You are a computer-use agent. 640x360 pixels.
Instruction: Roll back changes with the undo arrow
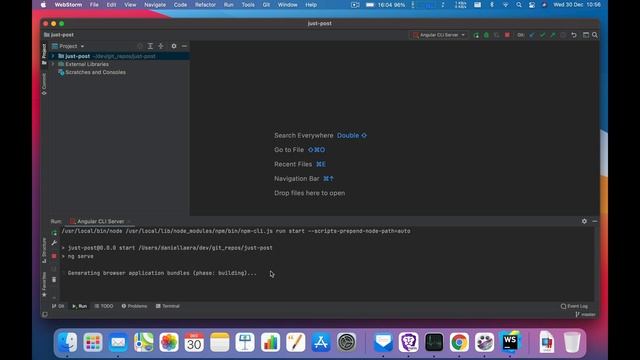[x=574, y=35]
